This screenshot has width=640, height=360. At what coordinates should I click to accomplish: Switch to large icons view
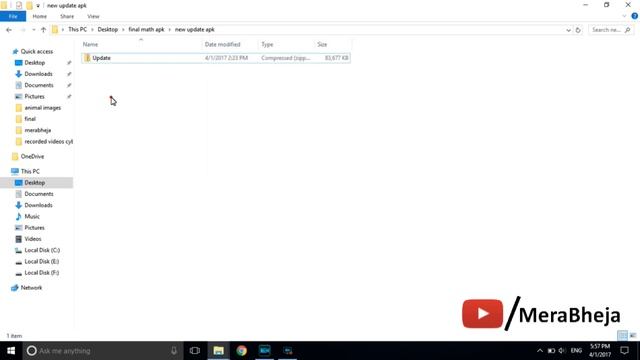[x=633, y=336]
